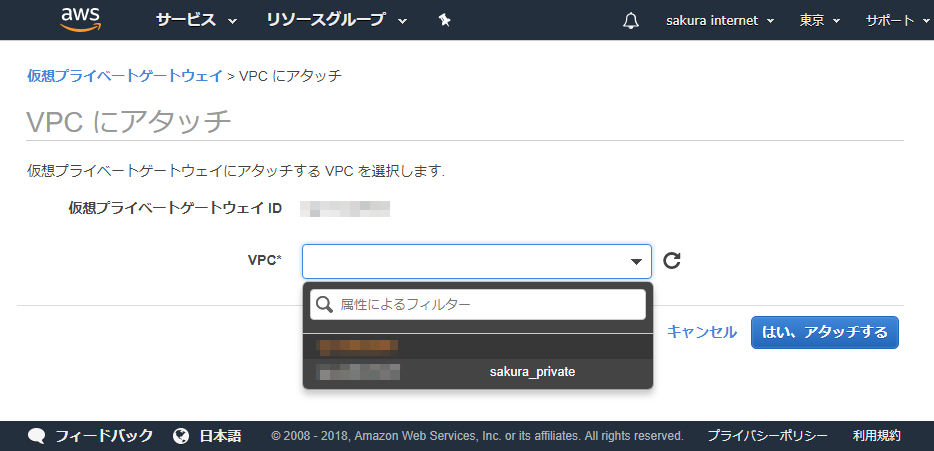Viewport: 934px width, 451px height.
Task: Expand the サポート dropdown
Action: coord(895,21)
